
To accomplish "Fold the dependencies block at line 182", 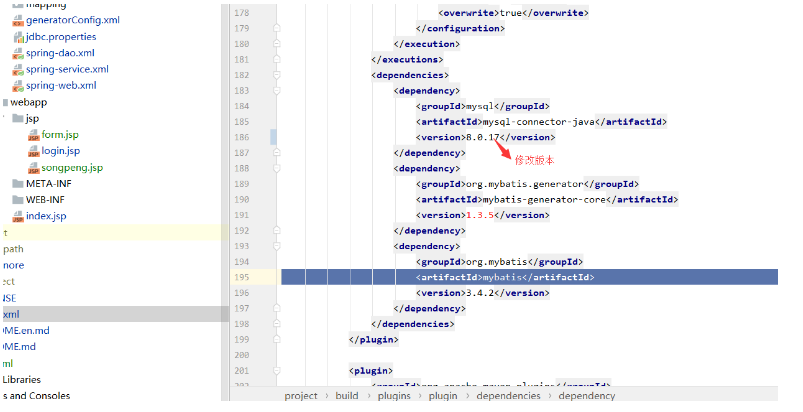I will [x=277, y=75].
